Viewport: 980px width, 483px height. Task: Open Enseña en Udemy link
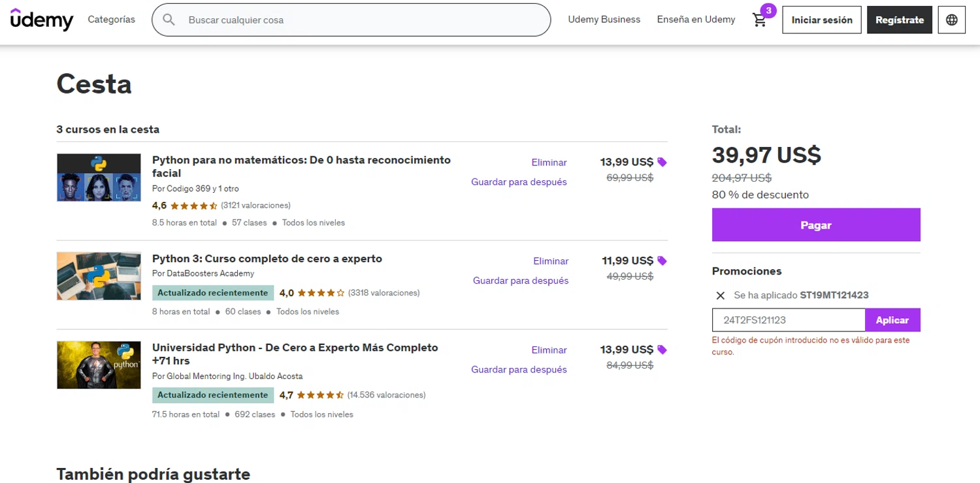[x=696, y=20]
